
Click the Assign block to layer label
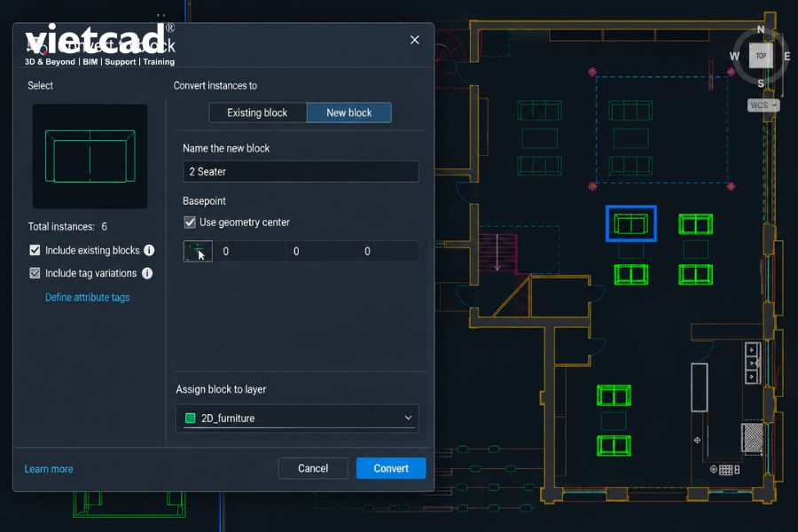[221, 389]
